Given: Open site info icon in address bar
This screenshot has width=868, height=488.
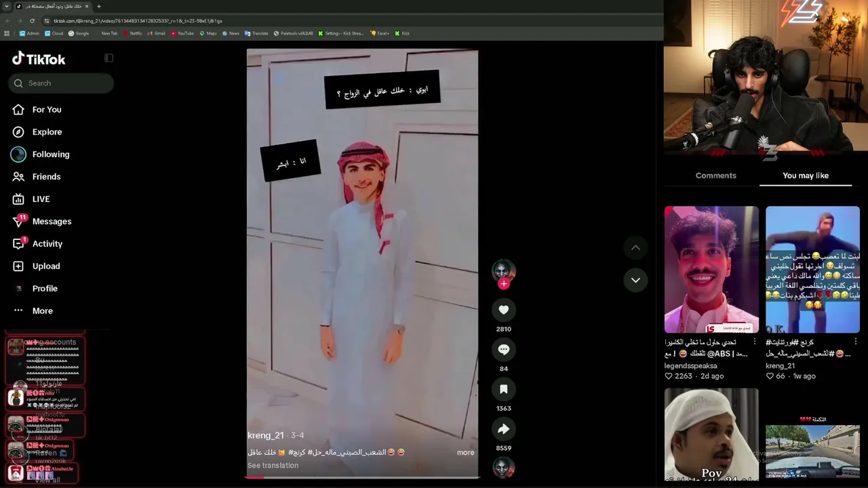Looking at the screenshot, I should [x=46, y=21].
